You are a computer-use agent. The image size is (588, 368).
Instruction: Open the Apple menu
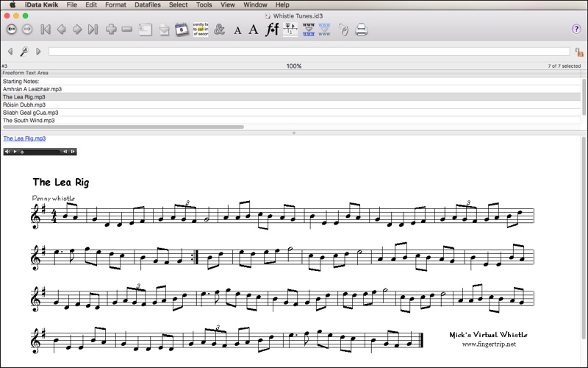point(12,5)
